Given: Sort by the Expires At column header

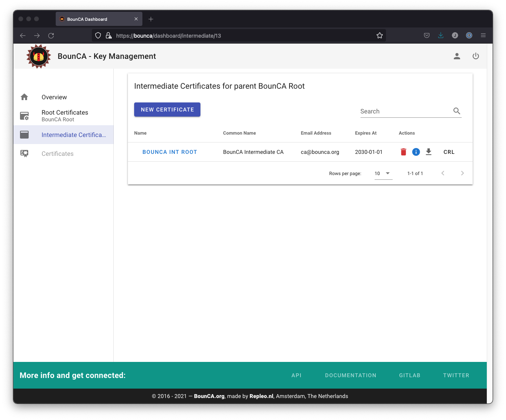Looking at the screenshot, I should point(366,133).
